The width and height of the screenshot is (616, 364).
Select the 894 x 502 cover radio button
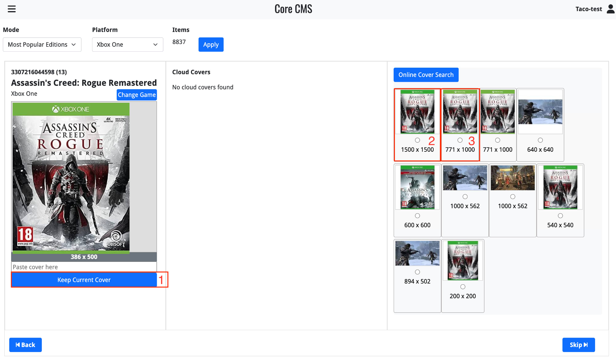tap(417, 272)
